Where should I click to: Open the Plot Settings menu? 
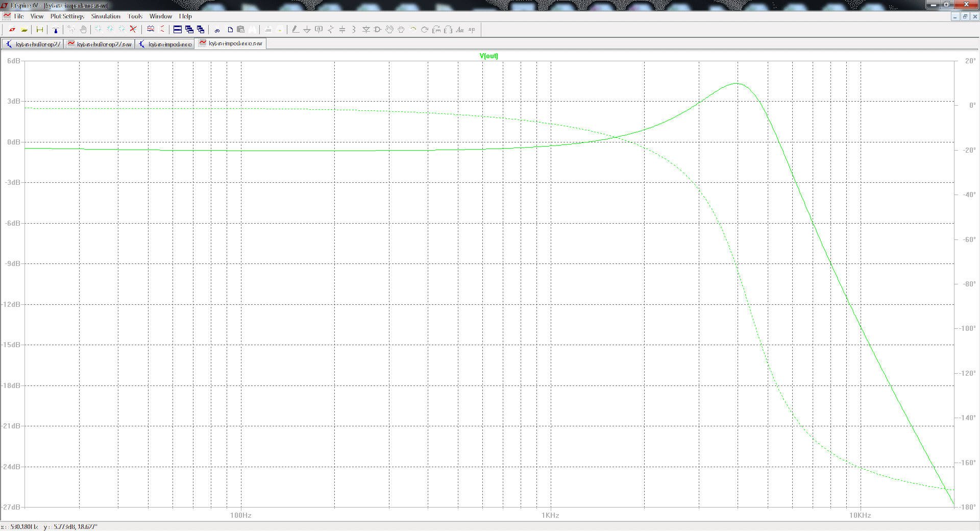click(x=67, y=16)
